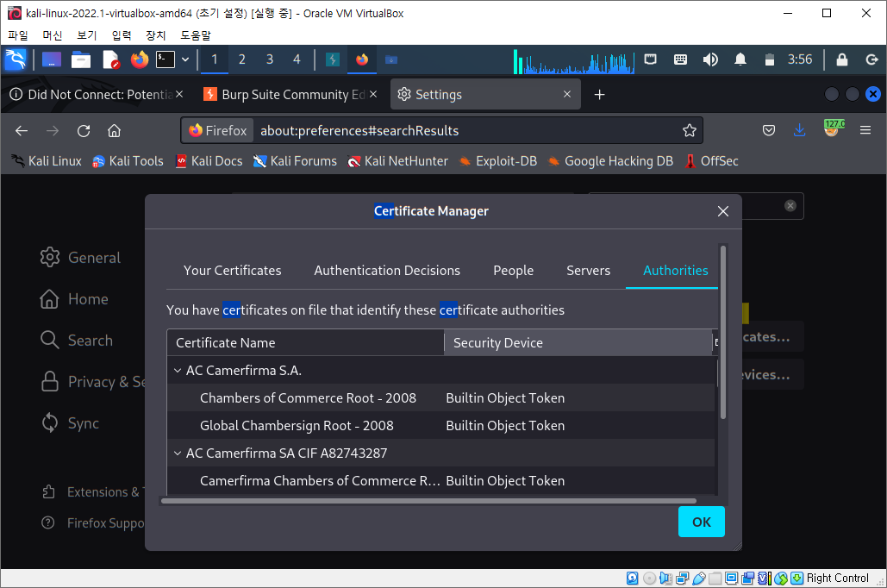Screen dimensions: 887x588
Task: Close the Certificate Manager dialog
Action: (722, 211)
